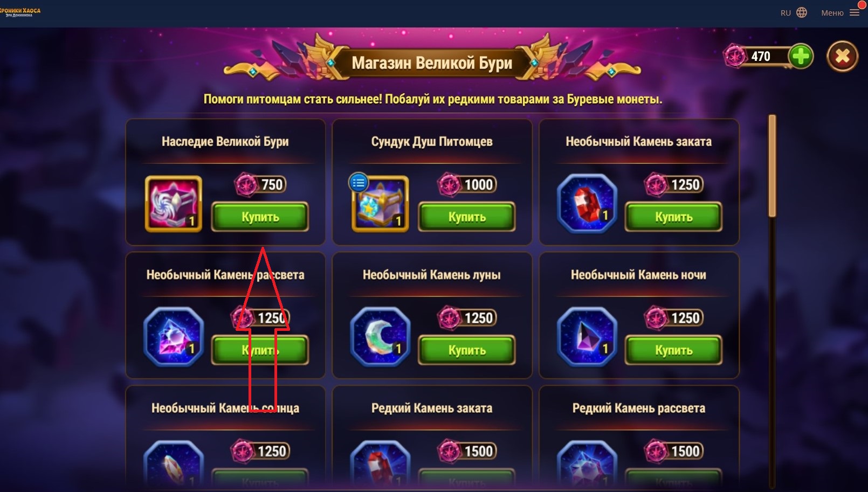Select the crescent Камень луны icon

(381, 337)
